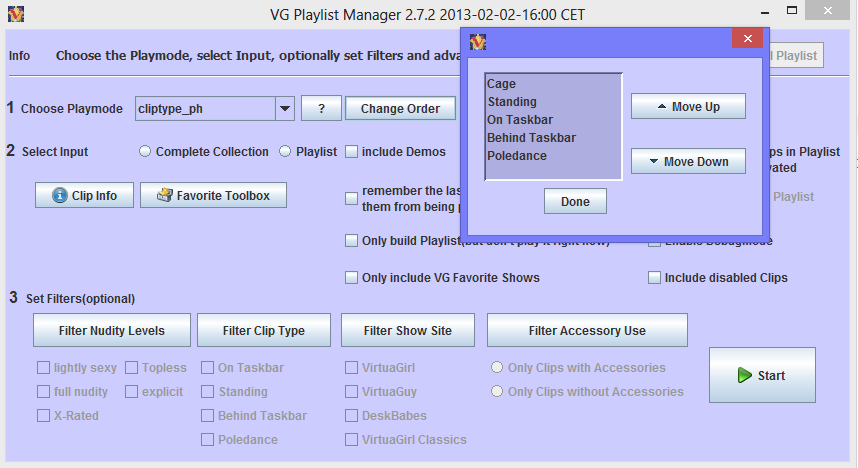858x468 pixels.
Task: Select Poledance in the order list
Action: click(x=517, y=156)
